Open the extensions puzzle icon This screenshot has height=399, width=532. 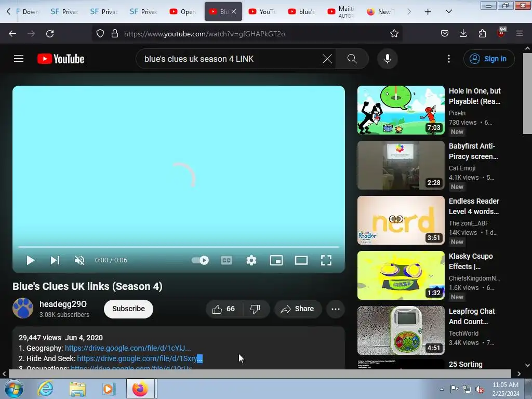482,34
